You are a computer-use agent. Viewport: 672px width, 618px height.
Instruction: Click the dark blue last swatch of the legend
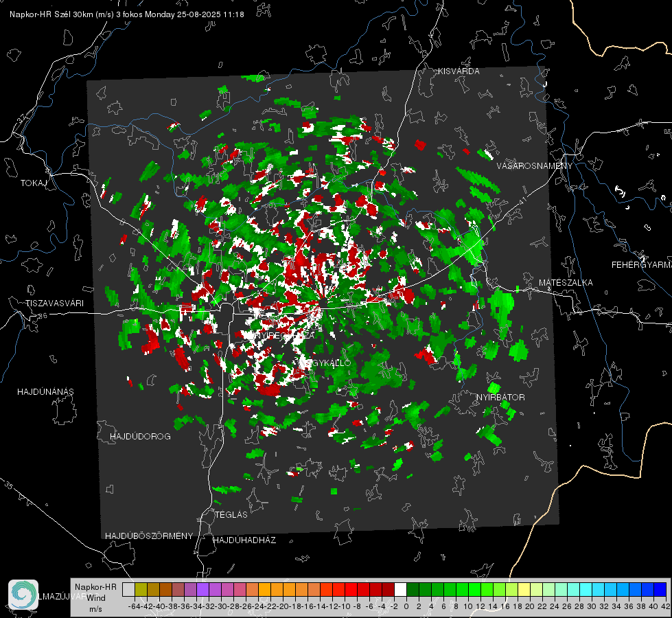point(660,589)
